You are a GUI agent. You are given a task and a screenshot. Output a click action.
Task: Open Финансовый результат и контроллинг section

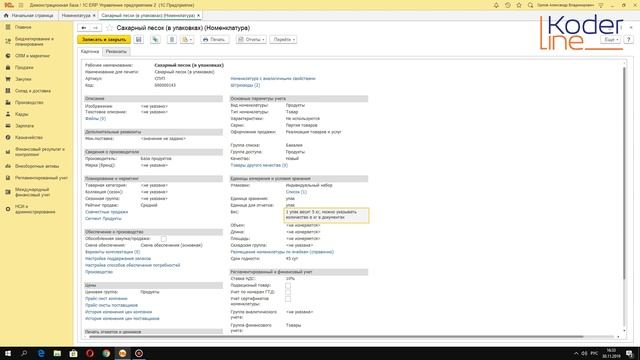pos(40,152)
